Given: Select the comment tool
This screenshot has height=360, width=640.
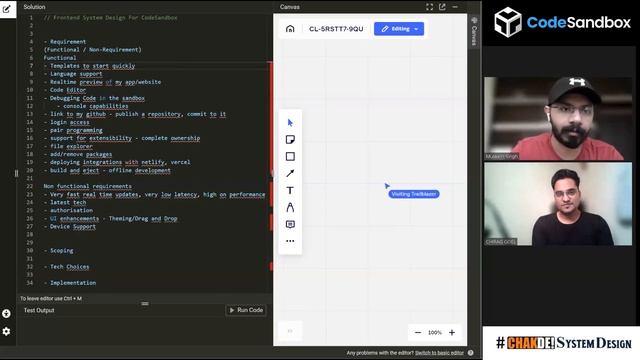Looking at the screenshot, I should (x=290, y=224).
